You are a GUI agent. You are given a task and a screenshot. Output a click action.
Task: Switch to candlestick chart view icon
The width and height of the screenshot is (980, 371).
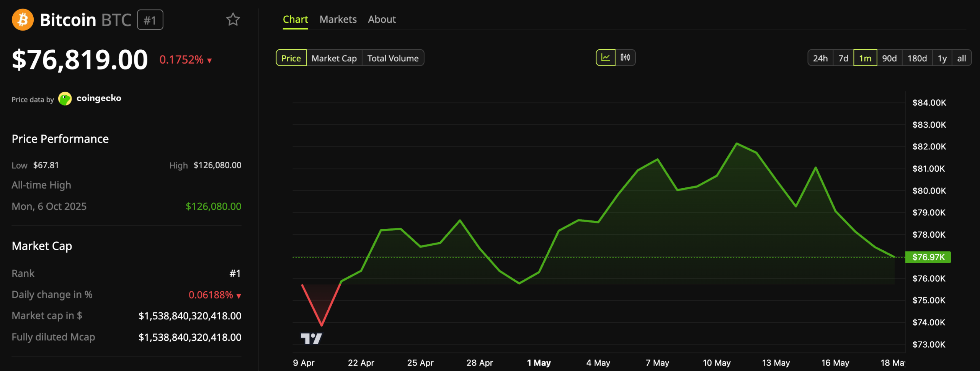625,57
